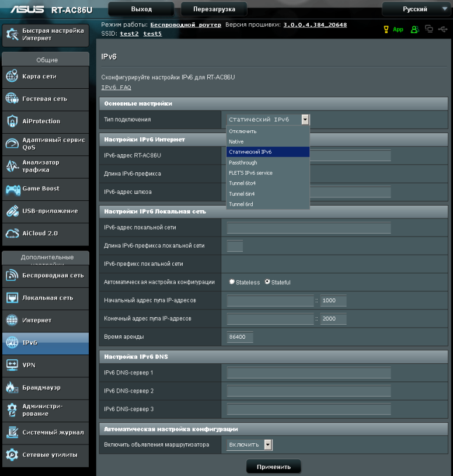Click the Общие section header
Image resolution: width=453 pixels, height=476 pixels.
pos(46,60)
